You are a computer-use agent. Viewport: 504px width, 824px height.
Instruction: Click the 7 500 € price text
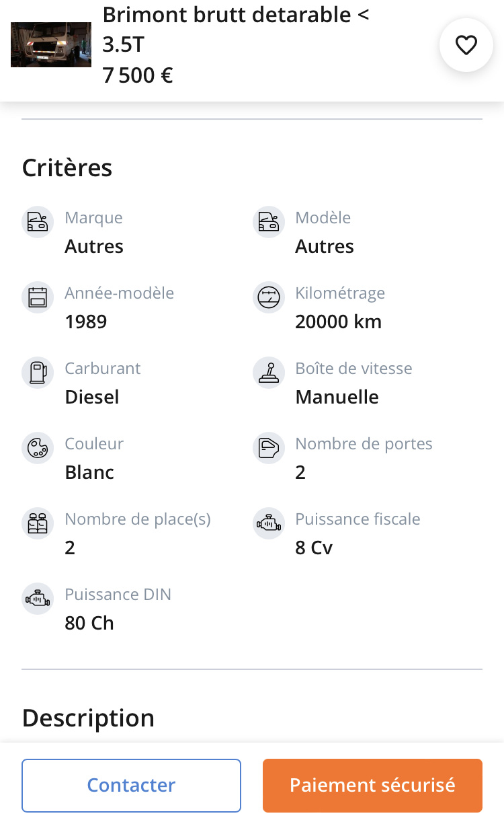pos(138,75)
